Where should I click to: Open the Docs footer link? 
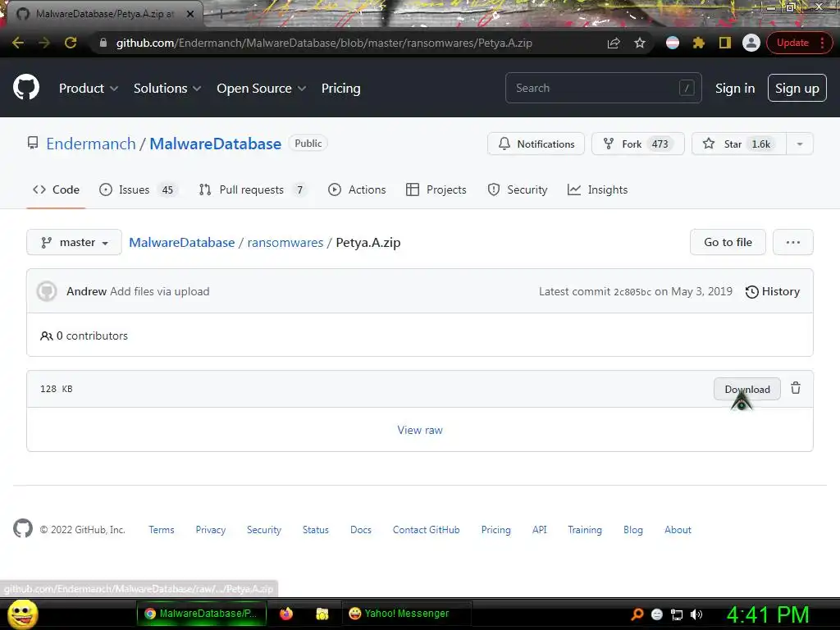(361, 530)
